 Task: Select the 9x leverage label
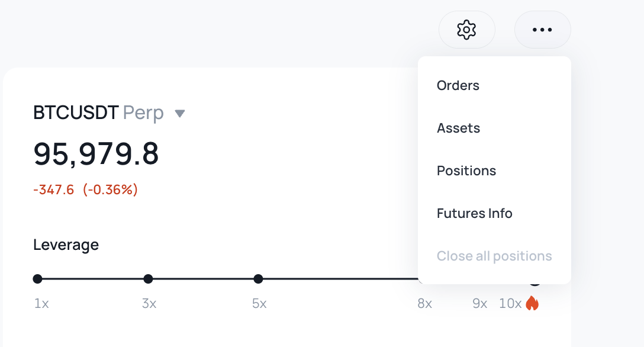479,304
